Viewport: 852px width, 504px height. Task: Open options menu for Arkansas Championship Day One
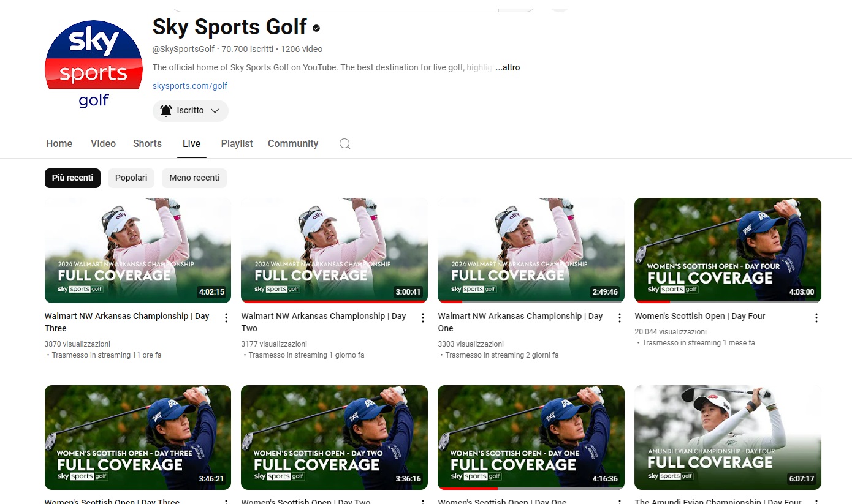[619, 318]
